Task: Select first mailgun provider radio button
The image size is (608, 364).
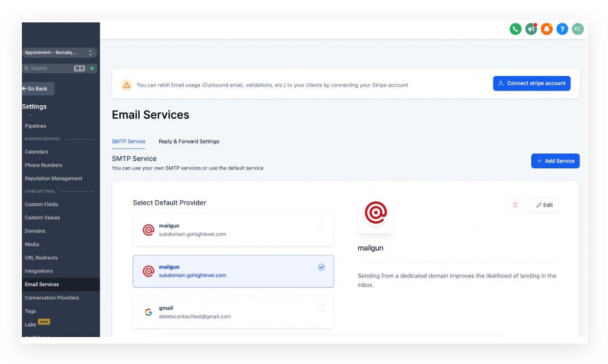Action: pyautogui.click(x=321, y=226)
